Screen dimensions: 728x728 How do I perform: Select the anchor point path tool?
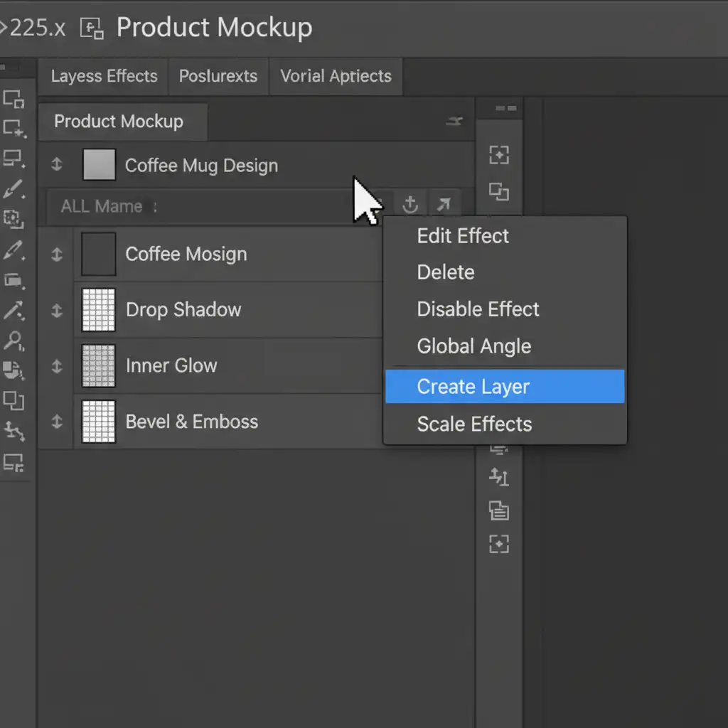coord(14,430)
